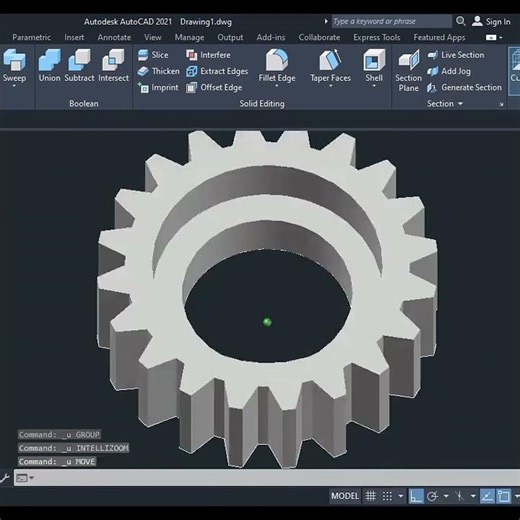Select the Fillet Edge tool

(x=277, y=65)
